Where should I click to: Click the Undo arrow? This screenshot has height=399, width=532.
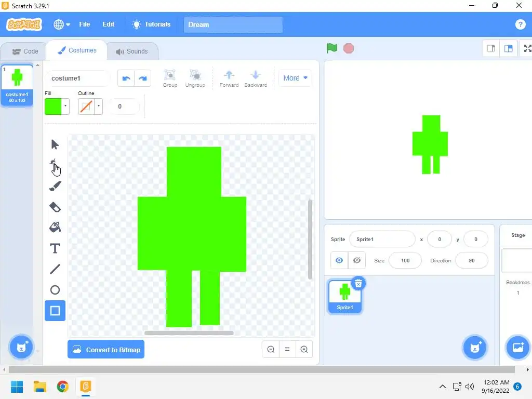tap(126, 78)
